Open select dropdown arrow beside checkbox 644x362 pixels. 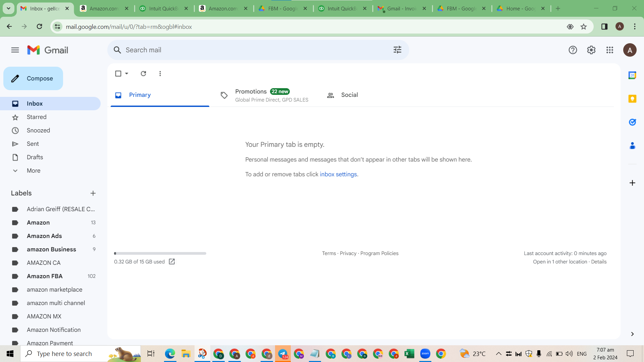click(x=127, y=73)
